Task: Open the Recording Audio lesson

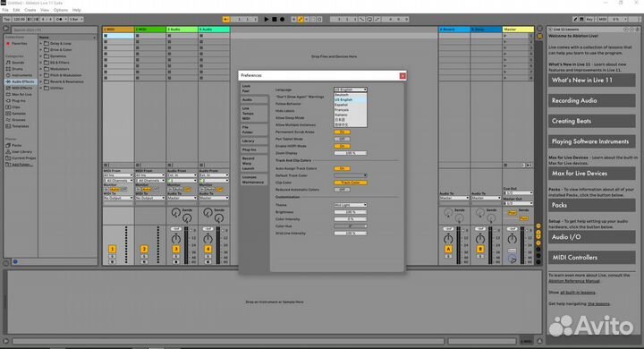Action: click(592, 101)
